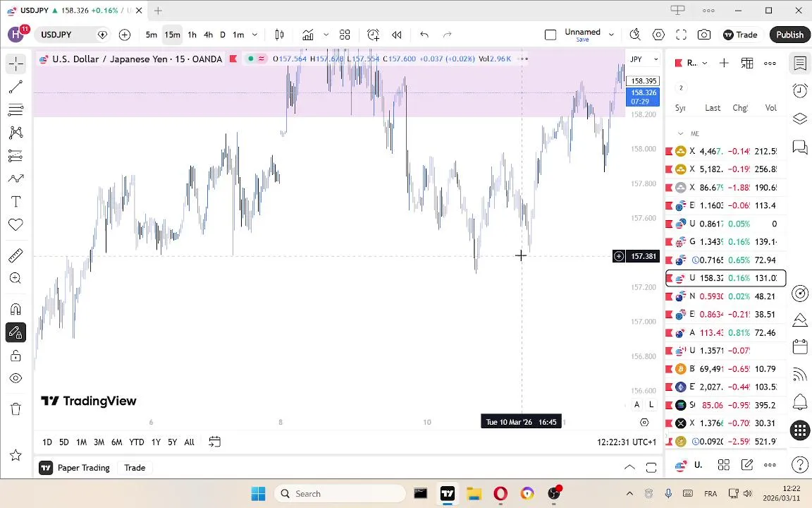812x508 pixels.
Task: Open the Indicators button
Action: (308, 35)
